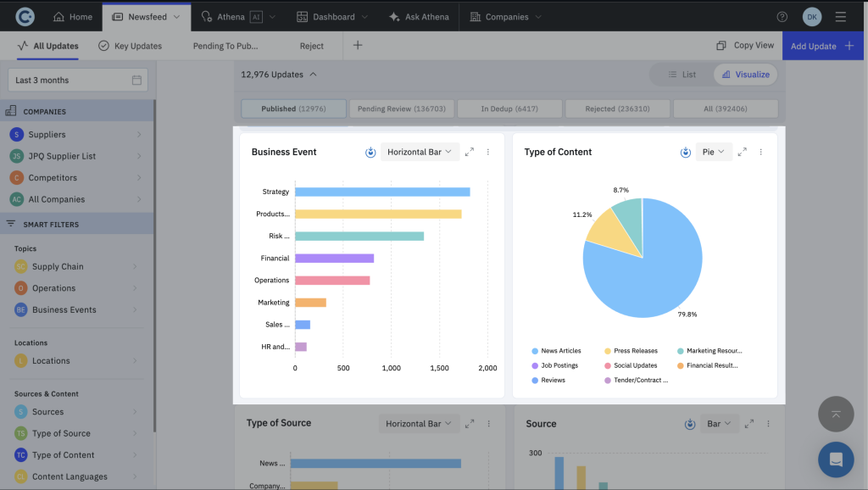
Task: Expand the Business Event chart to fullscreen
Action: (469, 153)
